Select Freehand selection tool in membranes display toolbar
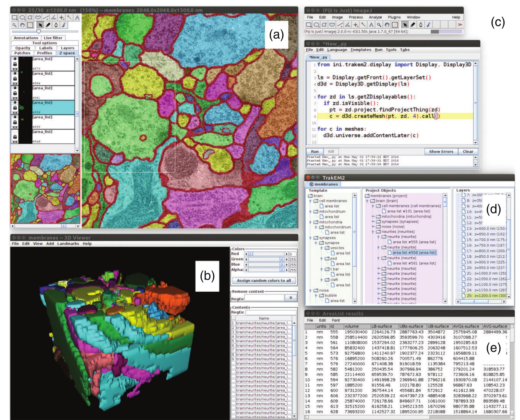520x420 pixels. [x=38, y=18]
